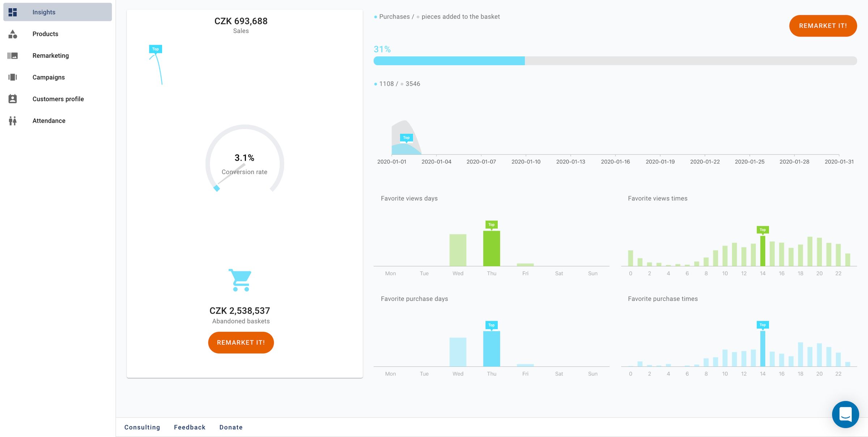
Task: Click the Remarketing image-library icon
Action: pyautogui.click(x=13, y=56)
